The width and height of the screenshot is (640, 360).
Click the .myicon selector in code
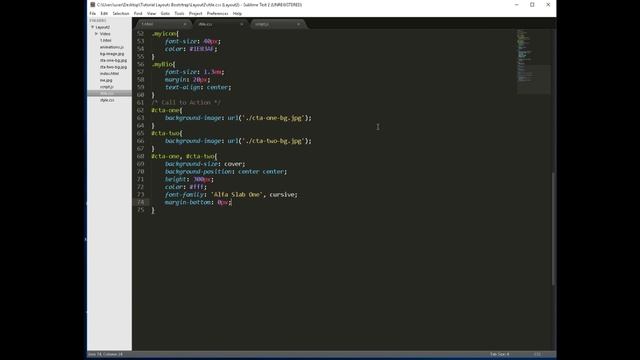click(x=164, y=33)
